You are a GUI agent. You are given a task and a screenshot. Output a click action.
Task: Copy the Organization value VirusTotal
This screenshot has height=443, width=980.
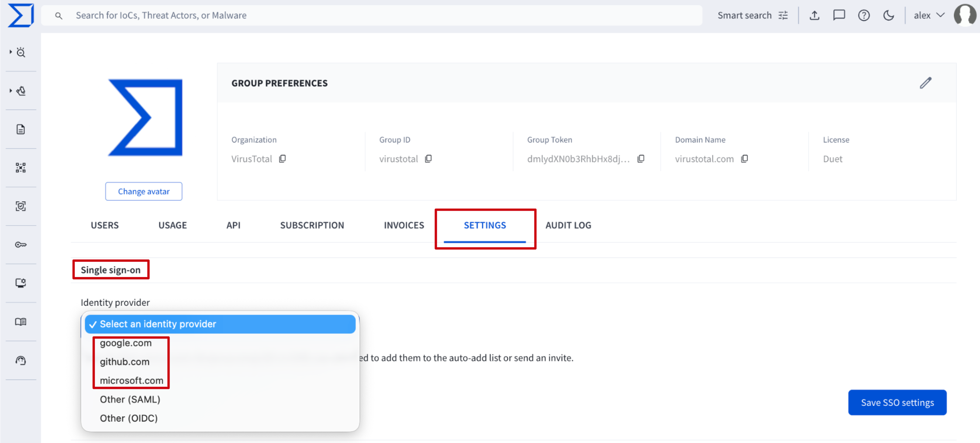283,159
